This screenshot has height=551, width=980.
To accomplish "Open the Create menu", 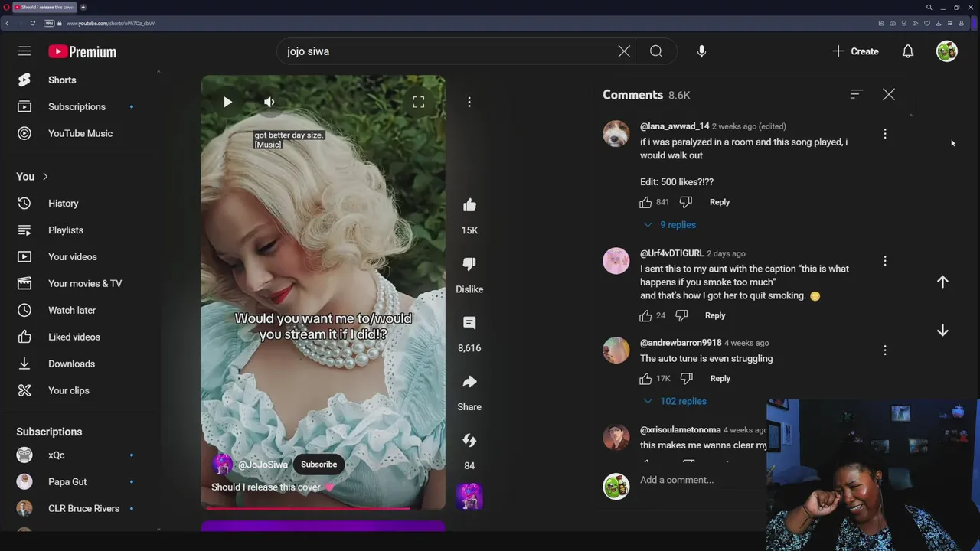I will (x=856, y=51).
